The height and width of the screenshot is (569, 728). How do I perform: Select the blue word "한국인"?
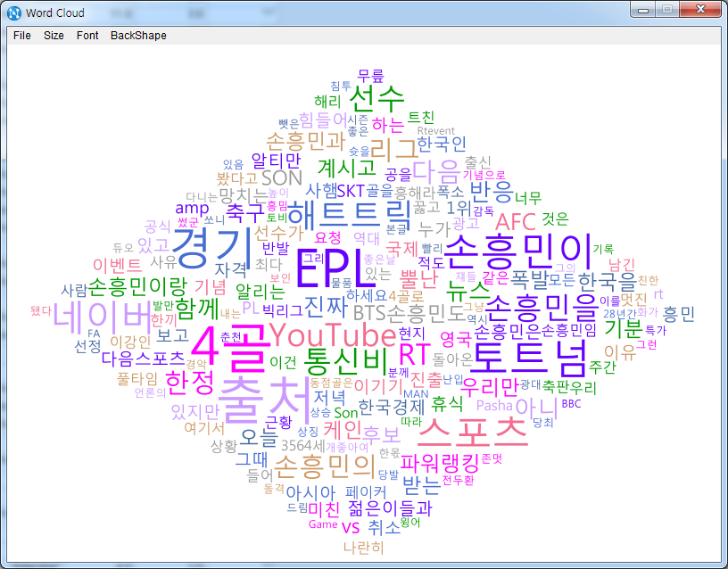click(x=441, y=144)
